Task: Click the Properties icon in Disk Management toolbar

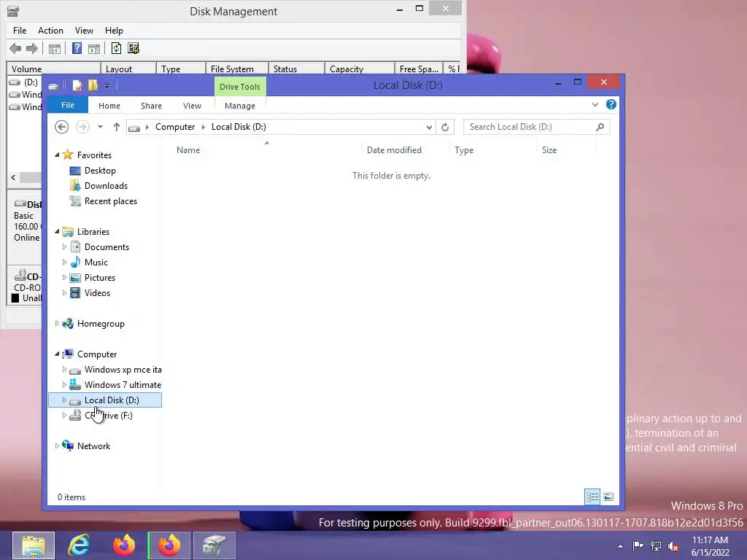Action: (x=94, y=49)
